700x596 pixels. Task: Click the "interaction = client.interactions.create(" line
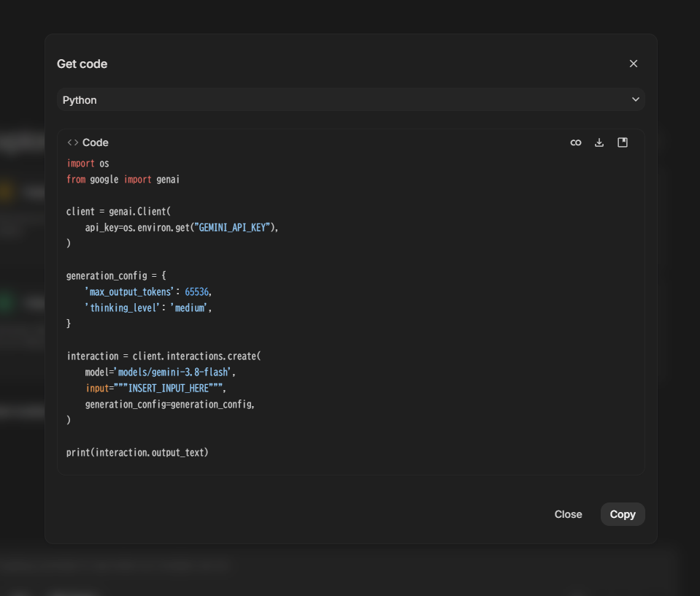(164, 356)
